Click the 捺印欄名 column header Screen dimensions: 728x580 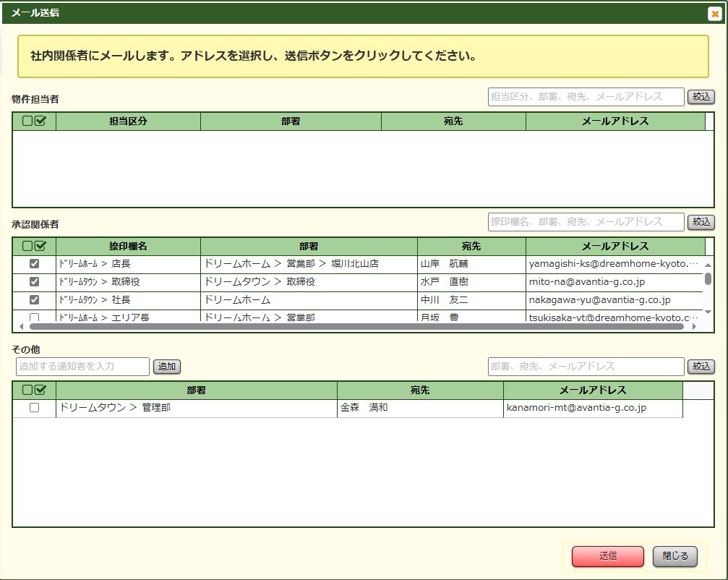point(128,246)
